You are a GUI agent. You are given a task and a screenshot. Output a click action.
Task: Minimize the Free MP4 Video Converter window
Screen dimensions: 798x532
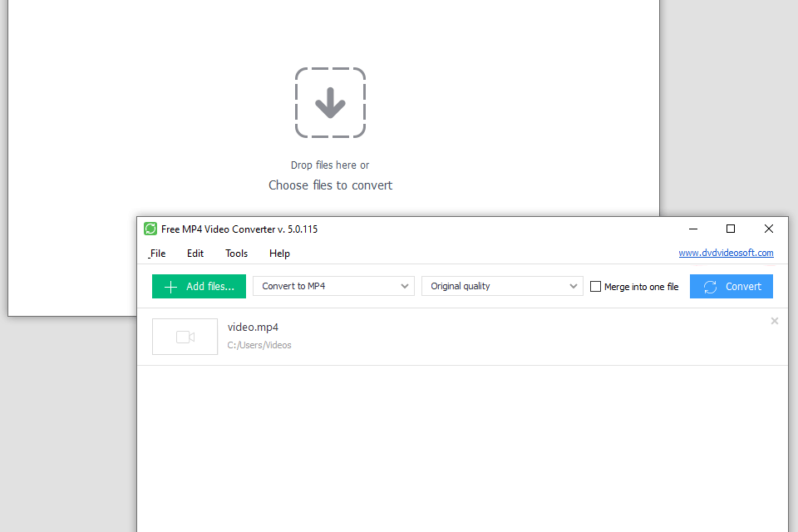pyautogui.click(x=693, y=229)
